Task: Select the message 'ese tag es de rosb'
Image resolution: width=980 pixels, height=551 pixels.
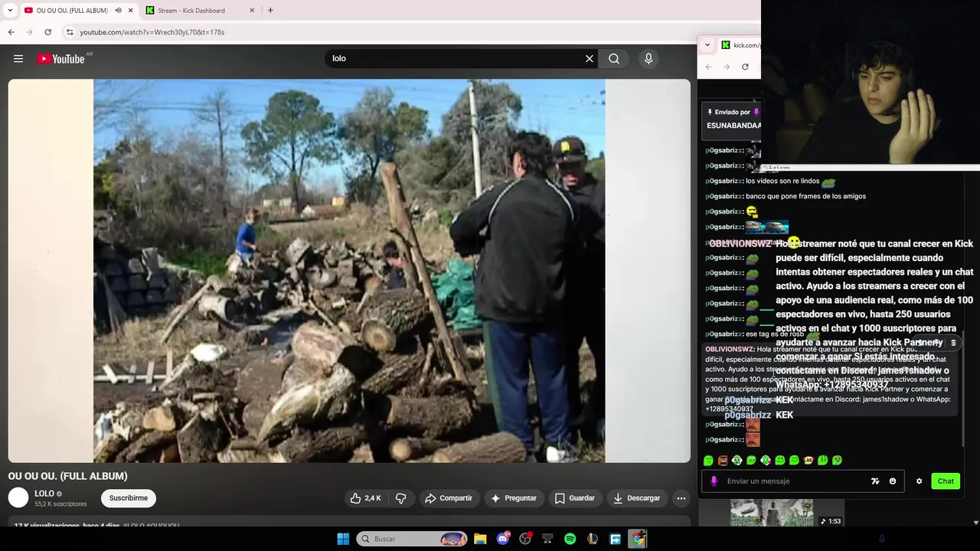Action: pos(775,334)
